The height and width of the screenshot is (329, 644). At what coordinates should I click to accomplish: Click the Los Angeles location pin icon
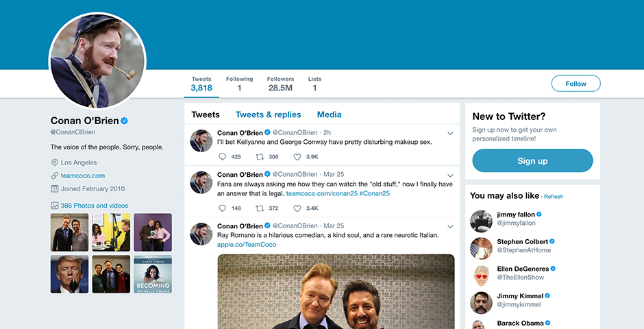54,162
